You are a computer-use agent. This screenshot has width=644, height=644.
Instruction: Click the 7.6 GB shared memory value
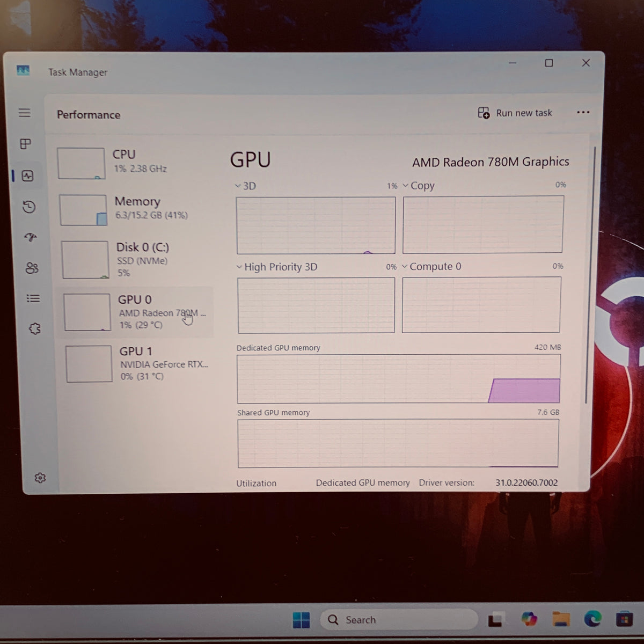pyautogui.click(x=548, y=412)
